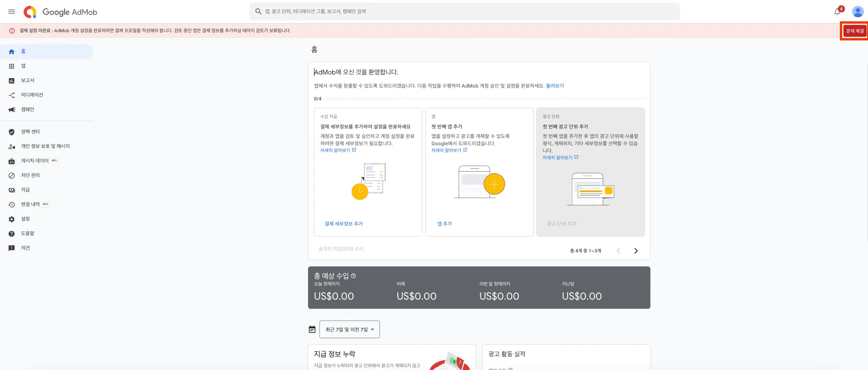Click the payment alert warning icon
Image resolution: width=868 pixels, height=370 pixels.
click(12, 31)
